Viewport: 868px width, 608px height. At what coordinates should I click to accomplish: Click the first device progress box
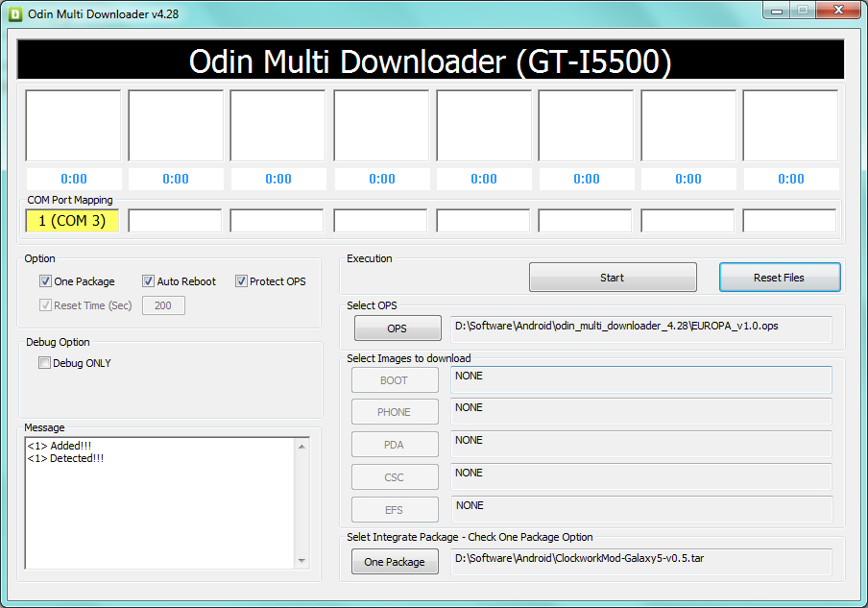coord(73,126)
